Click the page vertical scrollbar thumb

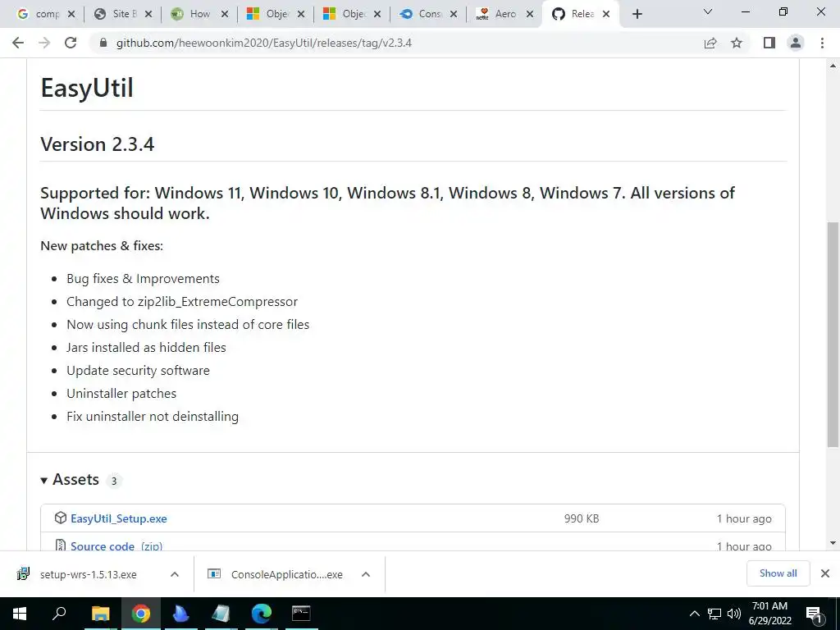tap(833, 335)
